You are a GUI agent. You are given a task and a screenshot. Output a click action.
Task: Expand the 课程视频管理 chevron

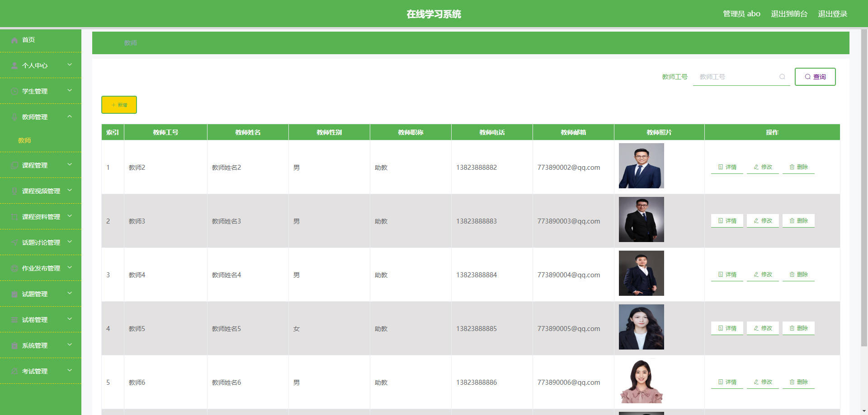pos(70,190)
